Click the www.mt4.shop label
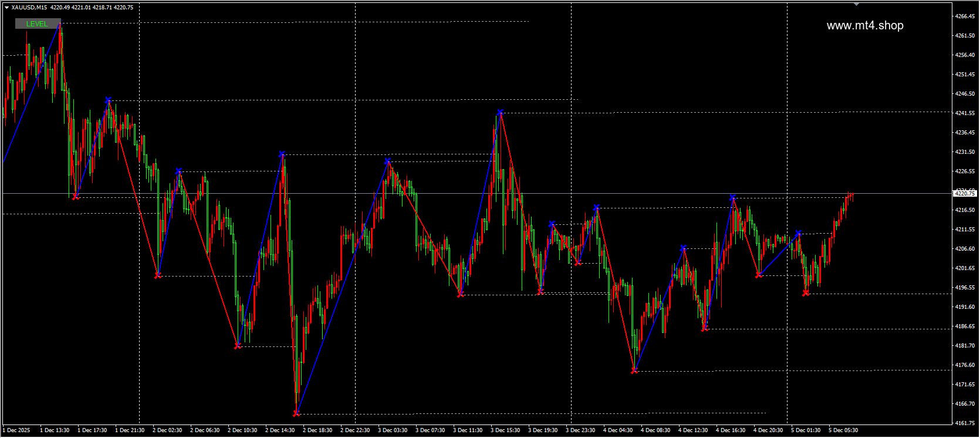The height and width of the screenshot is (438, 980). point(865,25)
